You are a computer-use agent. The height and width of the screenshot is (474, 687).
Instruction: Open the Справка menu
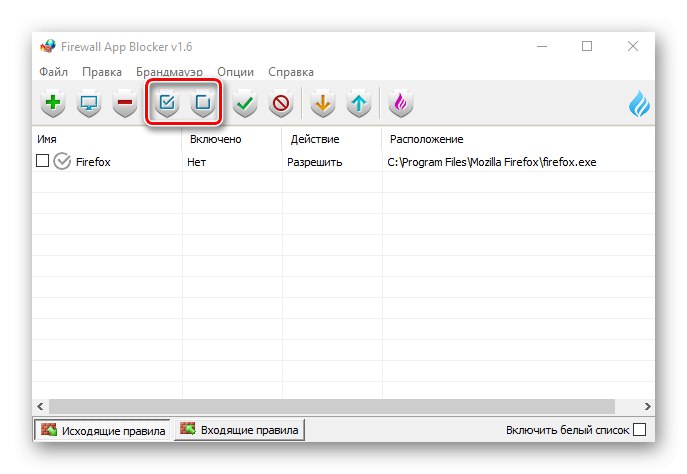click(291, 72)
